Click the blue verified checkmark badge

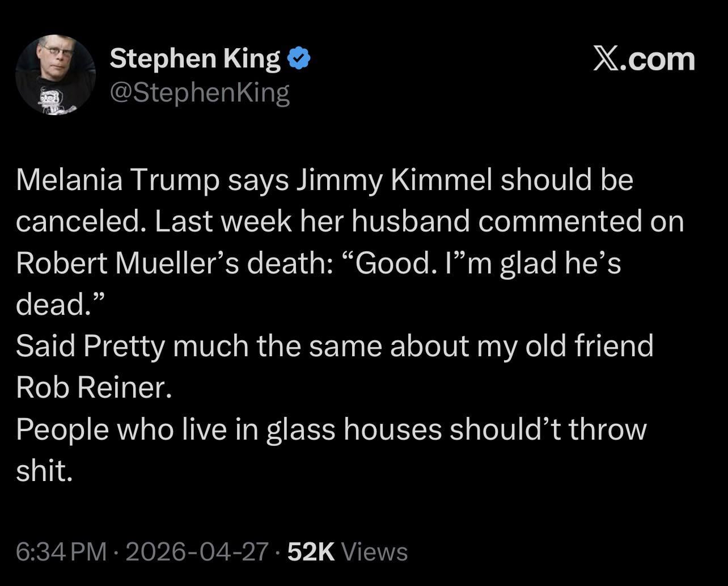tap(299, 58)
